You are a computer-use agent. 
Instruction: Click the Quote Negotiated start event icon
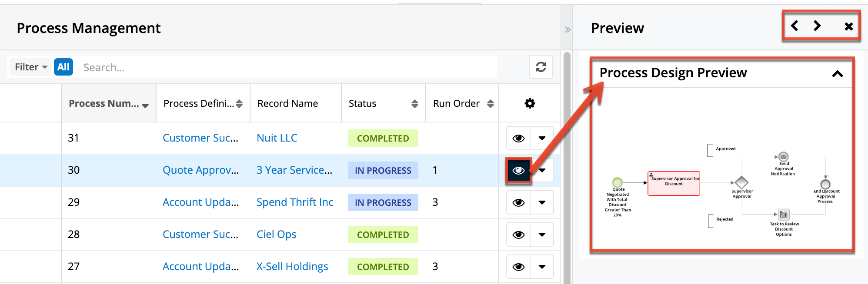pyautogui.click(x=617, y=182)
